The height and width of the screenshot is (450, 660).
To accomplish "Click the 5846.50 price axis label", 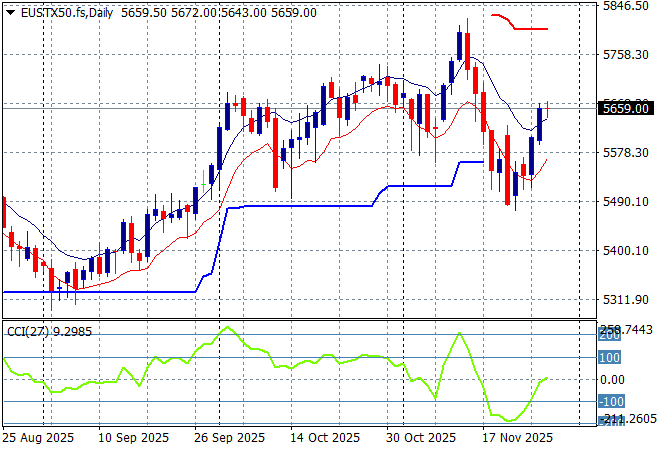I will [625, 5].
